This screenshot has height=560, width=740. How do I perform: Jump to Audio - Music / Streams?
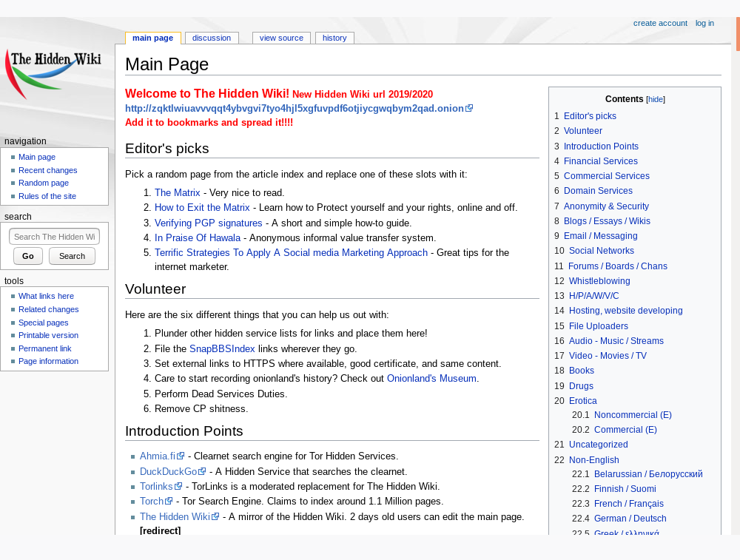pos(616,340)
